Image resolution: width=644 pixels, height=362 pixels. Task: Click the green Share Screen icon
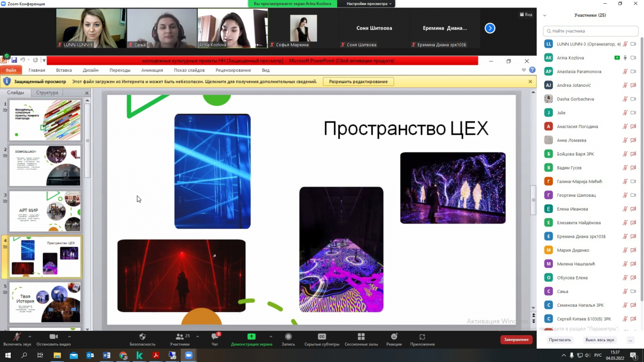(251, 336)
